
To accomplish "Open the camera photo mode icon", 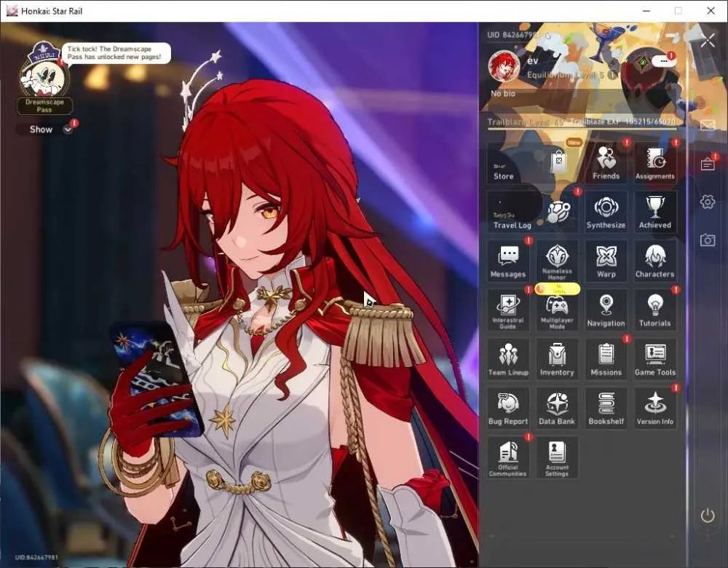I will tap(708, 240).
